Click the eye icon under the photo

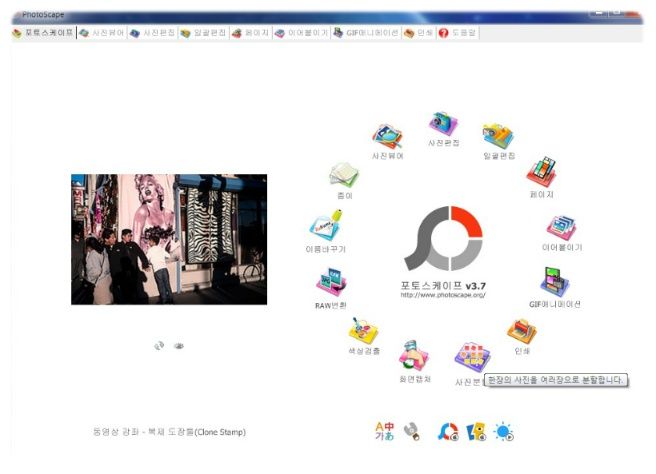click(x=179, y=346)
